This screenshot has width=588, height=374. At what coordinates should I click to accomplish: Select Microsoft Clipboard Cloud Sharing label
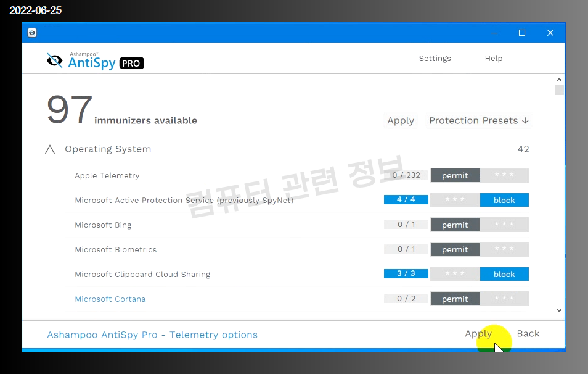click(x=142, y=274)
